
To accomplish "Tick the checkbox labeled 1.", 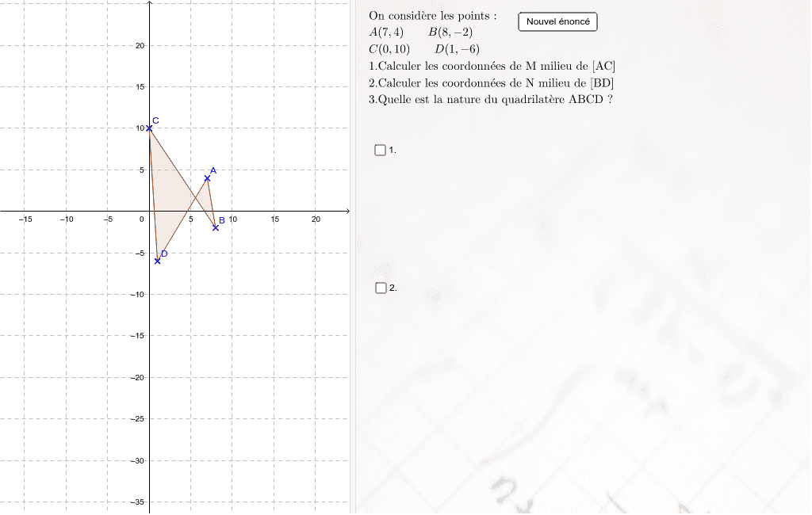I will (381, 150).
